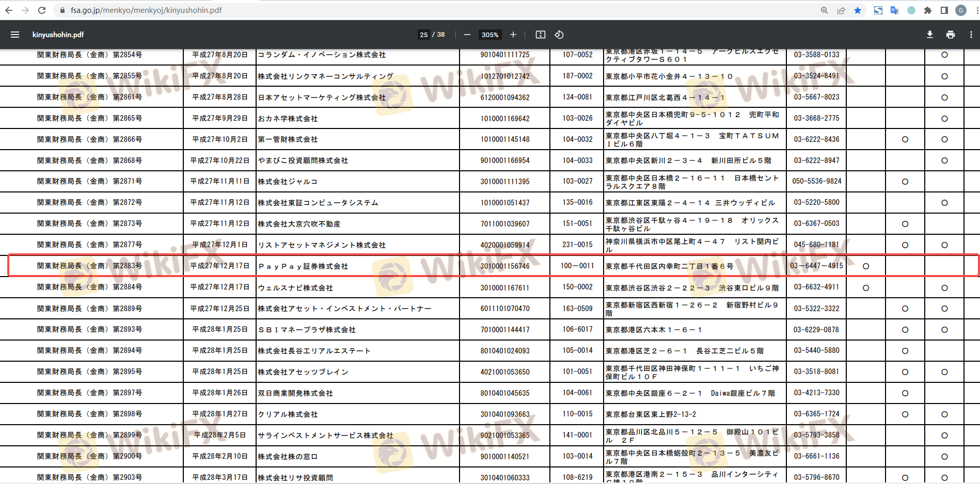This screenshot has width=980, height=484.
Task: Click the address bar URL fsa.go.jp
Action: pyautogui.click(x=146, y=10)
